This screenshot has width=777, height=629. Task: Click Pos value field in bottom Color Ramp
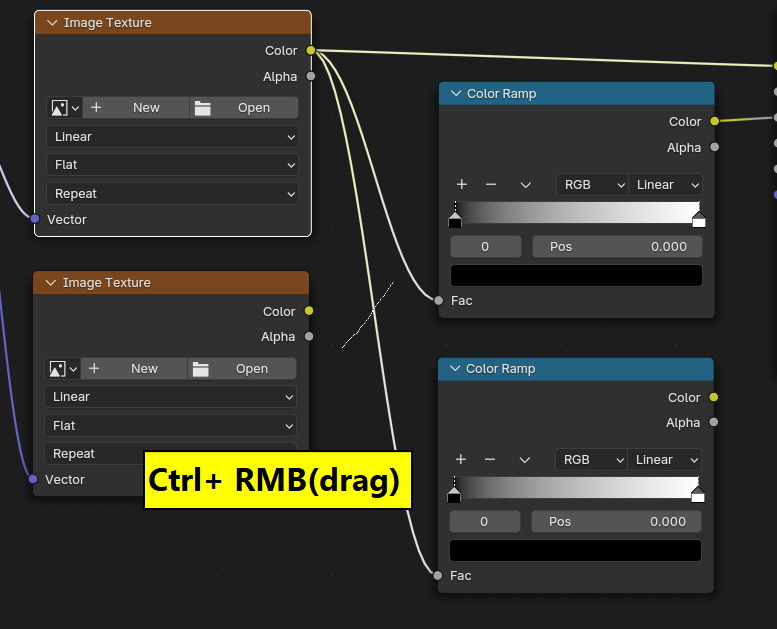(x=616, y=521)
